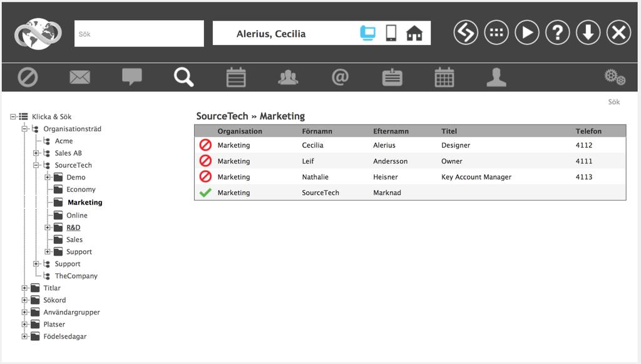Screen dimensions: 641x364
Task: Click the red blocked icon for Cecilia Alerius
Action: 205,144
